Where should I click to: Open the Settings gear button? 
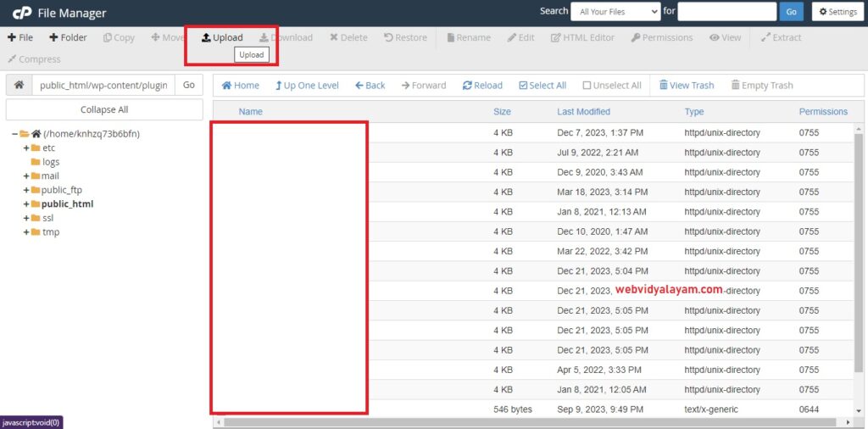click(x=837, y=12)
